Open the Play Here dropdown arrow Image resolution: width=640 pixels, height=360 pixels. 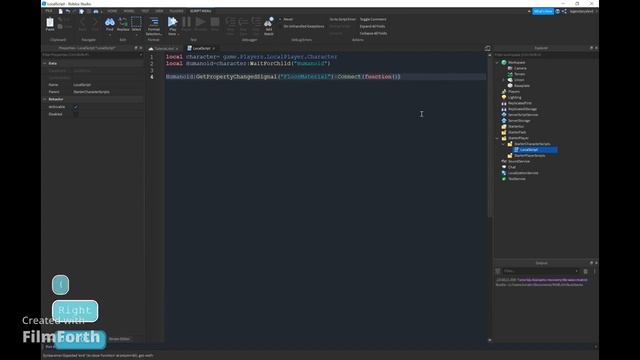tap(178, 34)
